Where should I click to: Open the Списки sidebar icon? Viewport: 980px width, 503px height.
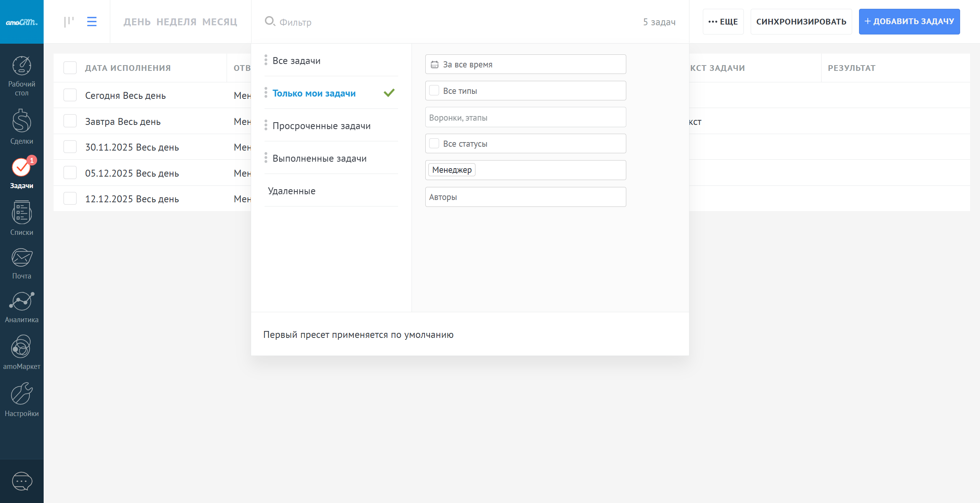pyautogui.click(x=22, y=212)
